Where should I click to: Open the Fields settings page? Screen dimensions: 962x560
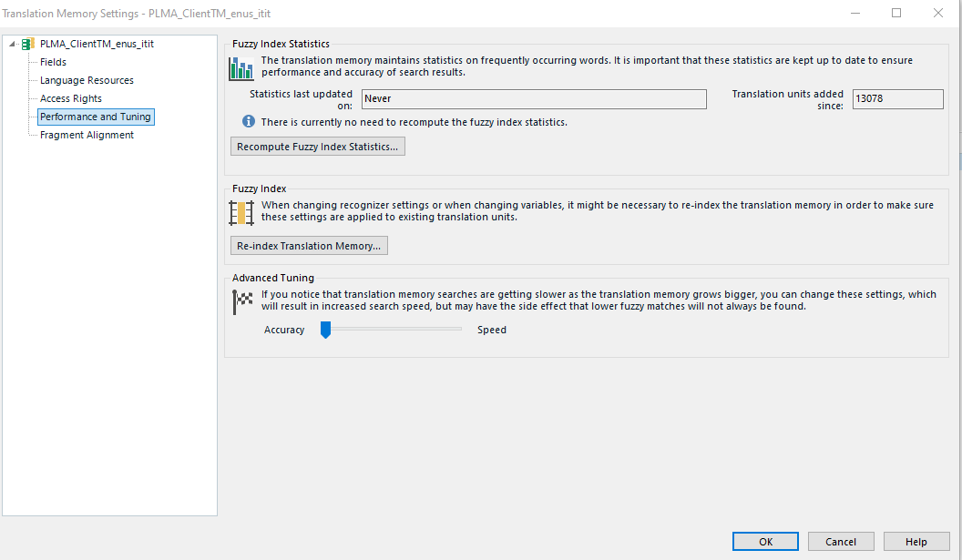coord(54,62)
